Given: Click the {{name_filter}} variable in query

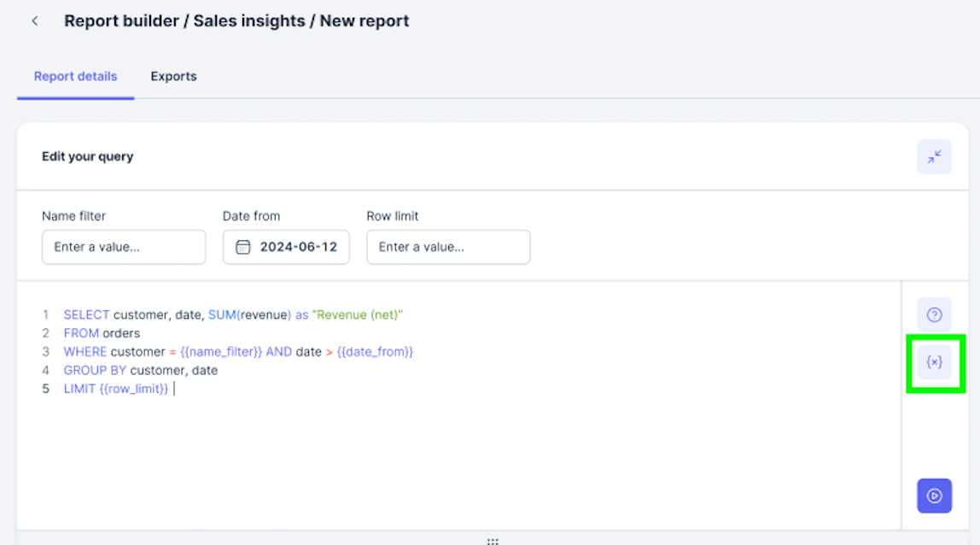Looking at the screenshot, I should tap(221, 352).
